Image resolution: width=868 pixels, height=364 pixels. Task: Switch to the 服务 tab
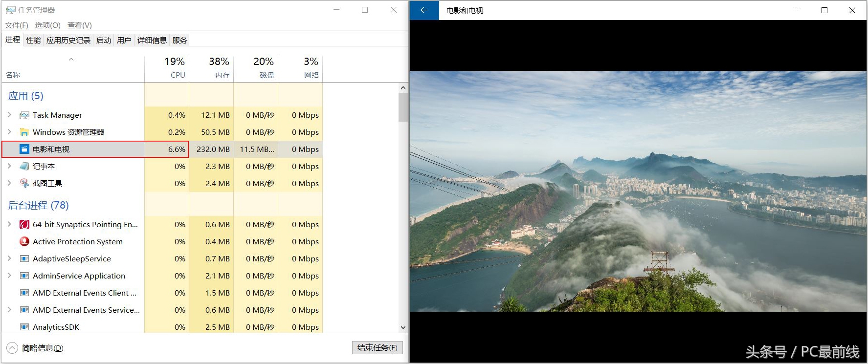click(x=179, y=41)
